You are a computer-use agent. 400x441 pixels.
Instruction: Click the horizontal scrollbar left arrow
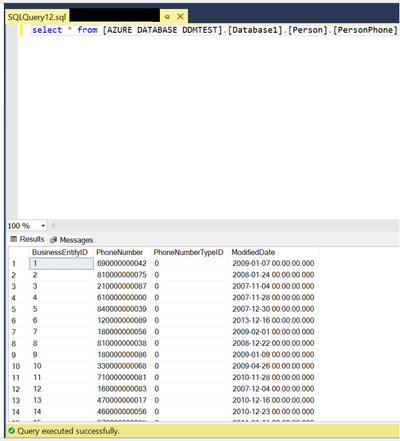[53, 226]
